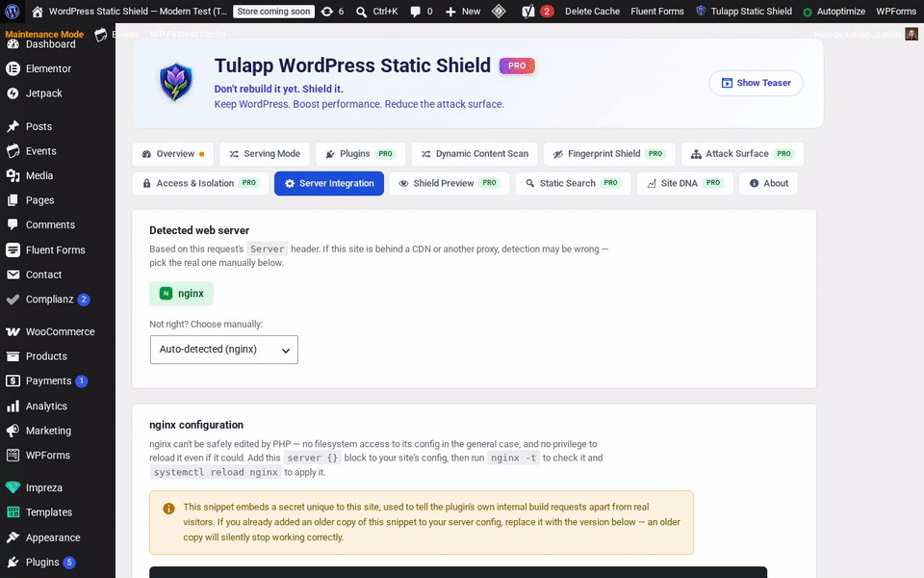Open the Ctrl+K search magnifier icon

(361, 12)
